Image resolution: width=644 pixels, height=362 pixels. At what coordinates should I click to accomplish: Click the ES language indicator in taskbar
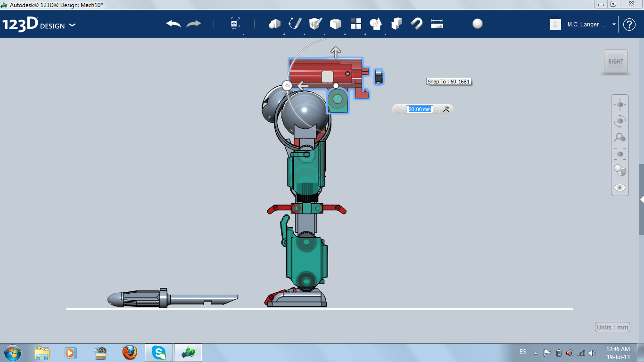523,352
